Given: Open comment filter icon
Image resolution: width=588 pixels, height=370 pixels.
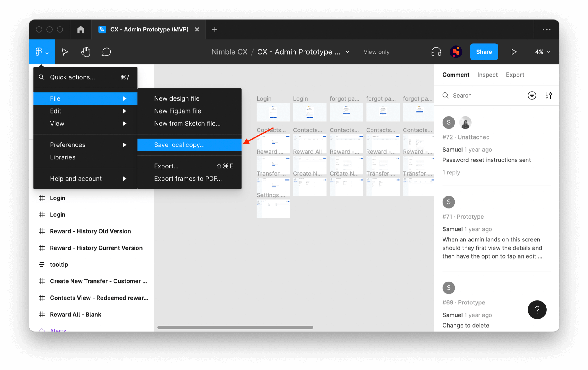Looking at the screenshot, I should pyautogui.click(x=532, y=96).
